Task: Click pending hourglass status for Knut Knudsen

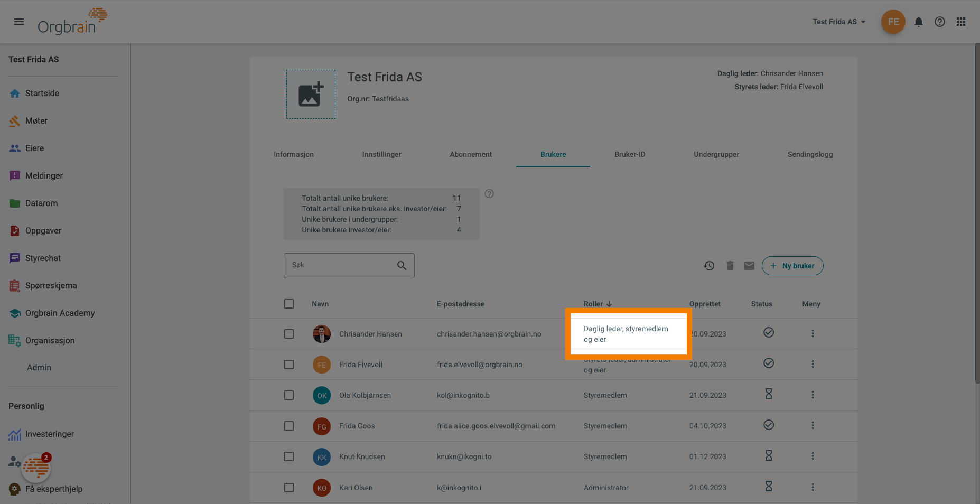Action: coord(769,455)
